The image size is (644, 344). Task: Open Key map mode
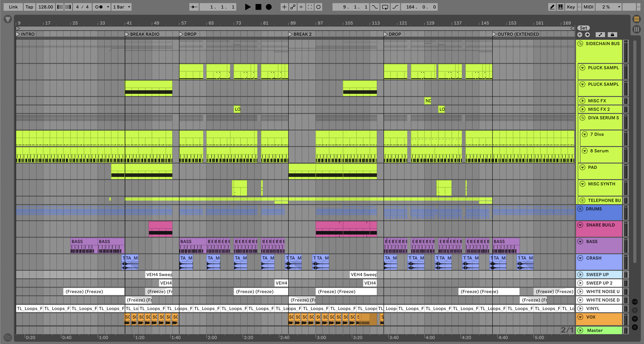tap(571, 7)
